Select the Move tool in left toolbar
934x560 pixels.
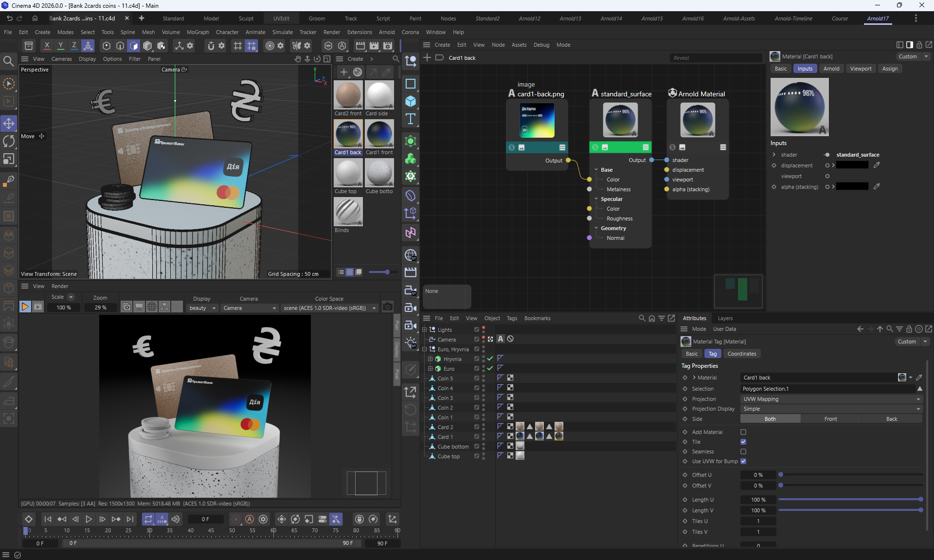pyautogui.click(x=9, y=123)
